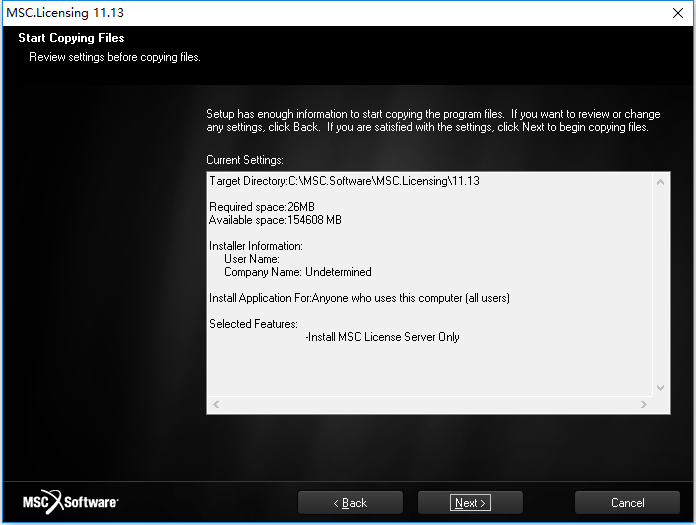
Task: Cancel the MSC.Licensing installation
Action: [x=627, y=502]
